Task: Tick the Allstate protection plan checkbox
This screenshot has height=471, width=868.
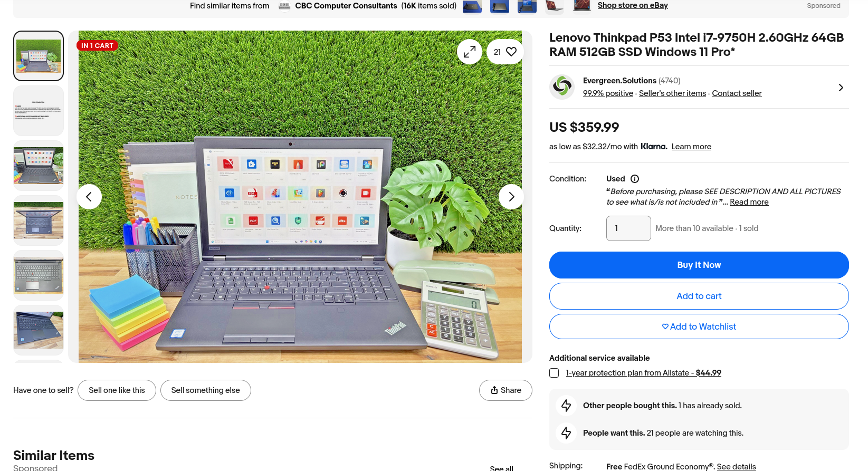Action: pos(554,373)
